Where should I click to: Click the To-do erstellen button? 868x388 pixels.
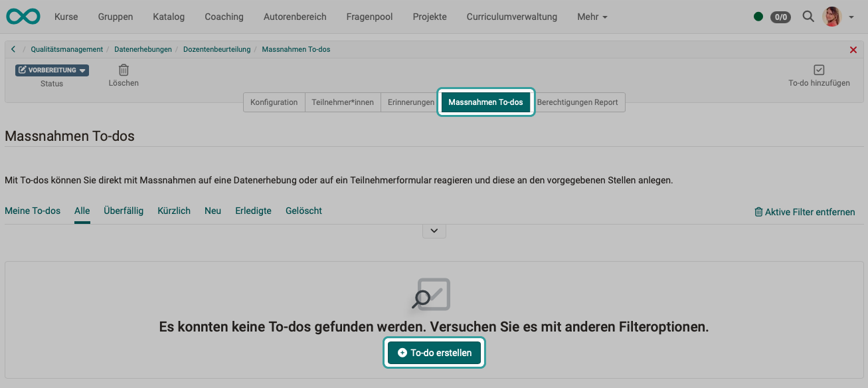coord(434,353)
